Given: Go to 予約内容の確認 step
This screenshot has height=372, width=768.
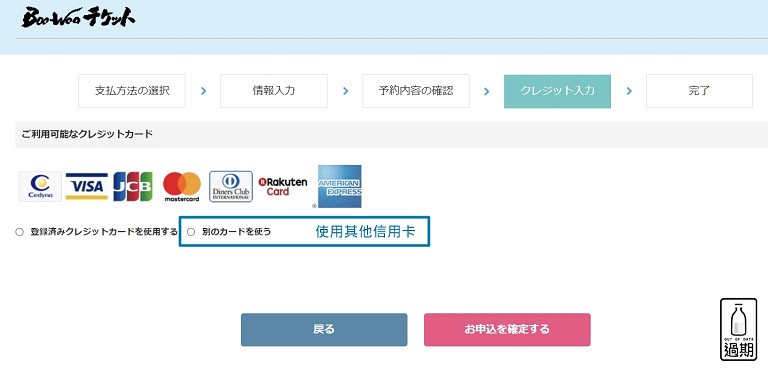Looking at the screenshot, I should pyautogui.click(x=416, y=91).
